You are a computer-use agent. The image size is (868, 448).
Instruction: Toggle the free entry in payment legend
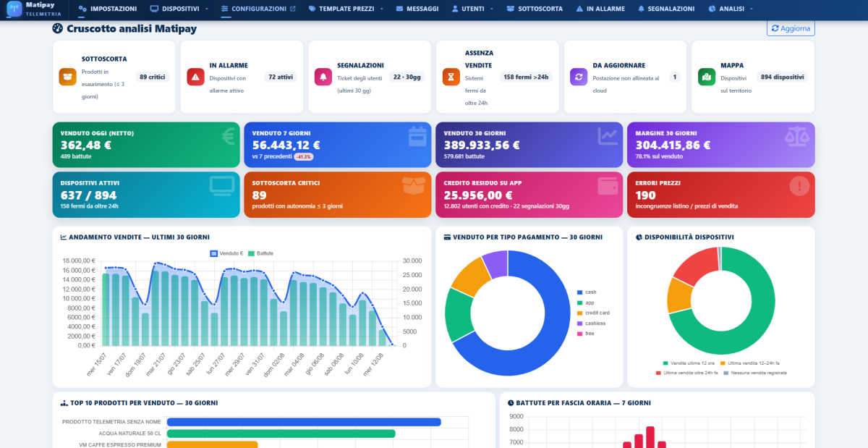click(x=585, y=334)
